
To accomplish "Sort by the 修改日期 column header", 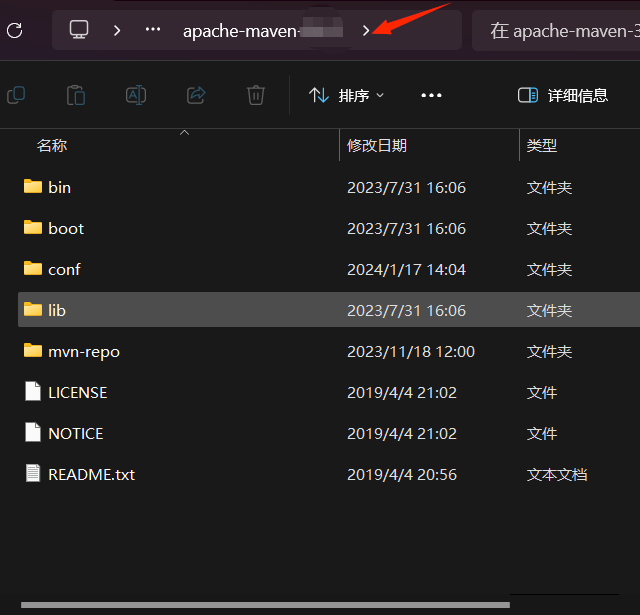I will 377,145.
